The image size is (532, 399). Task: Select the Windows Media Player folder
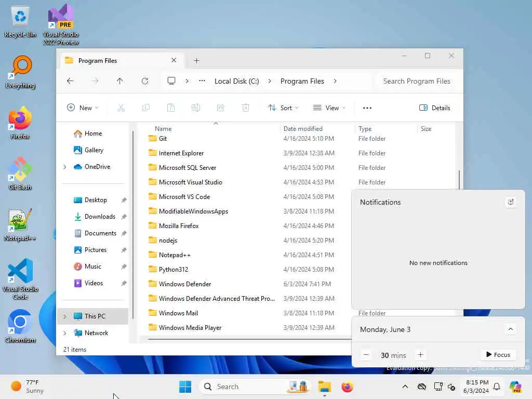(x=190, y=328)
